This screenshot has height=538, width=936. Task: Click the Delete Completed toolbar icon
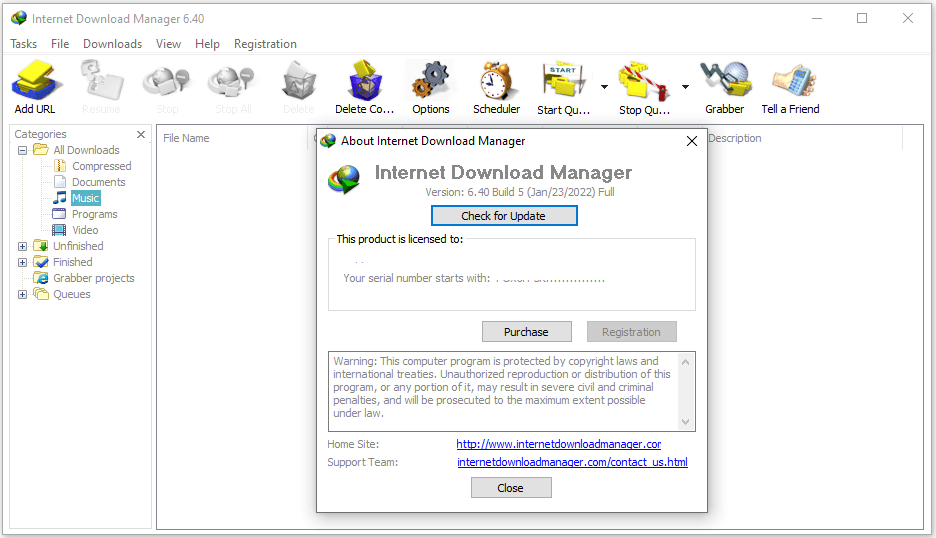pyautogui.click(x=365, y=81)
